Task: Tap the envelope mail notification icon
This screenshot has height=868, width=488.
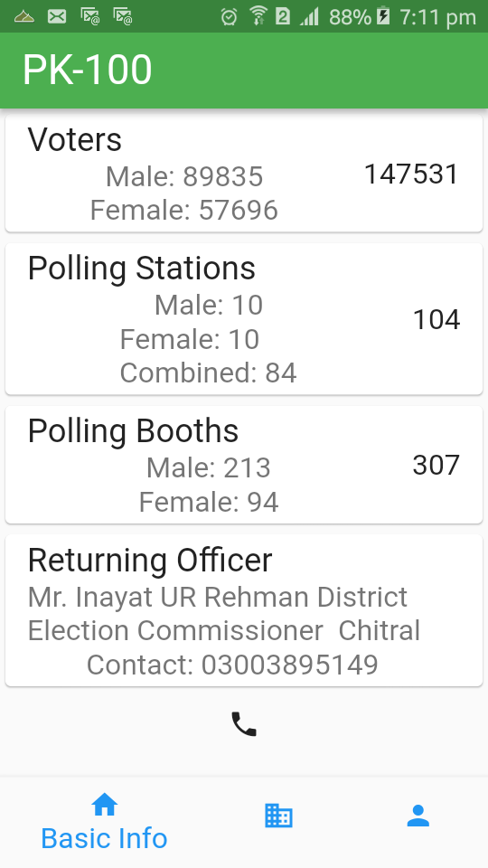Action: (x=56, y=16)
